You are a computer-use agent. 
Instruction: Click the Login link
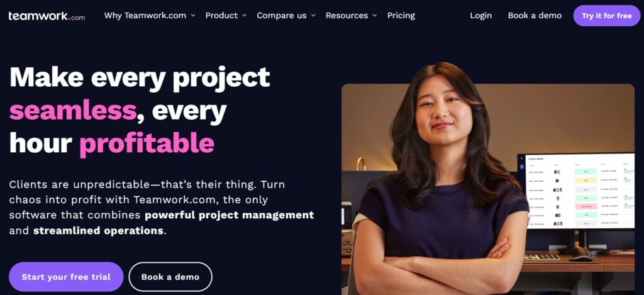click(481, 16)
